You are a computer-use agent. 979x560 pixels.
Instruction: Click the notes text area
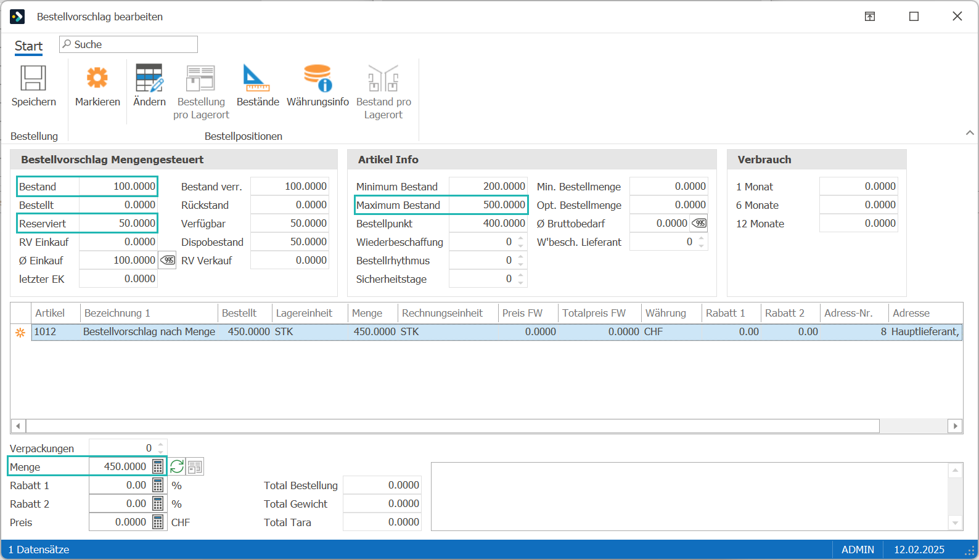click(x=689, y=496)
